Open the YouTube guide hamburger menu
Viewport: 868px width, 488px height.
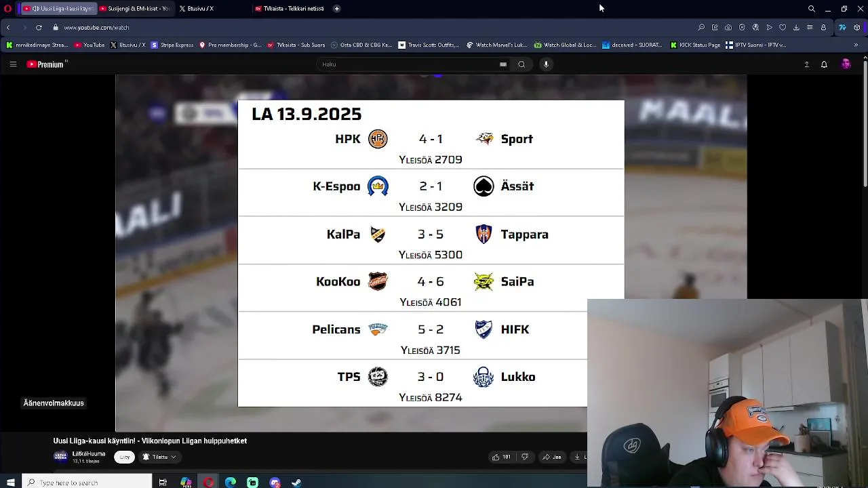pyautogui.click(x=13, y=64)
